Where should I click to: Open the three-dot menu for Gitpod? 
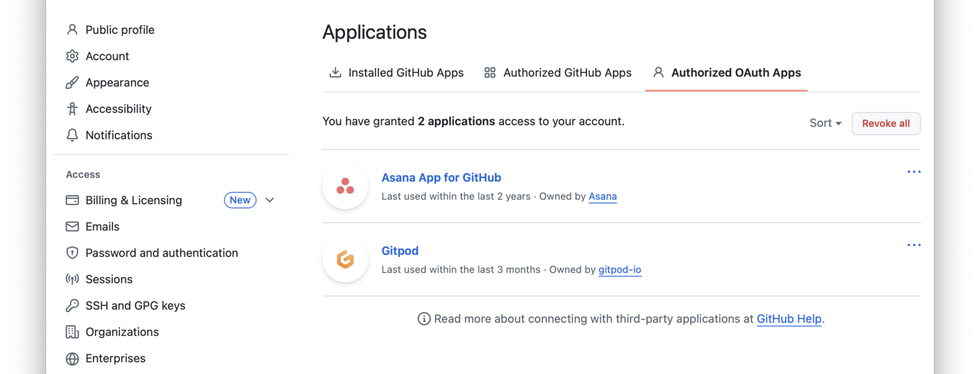914,245
